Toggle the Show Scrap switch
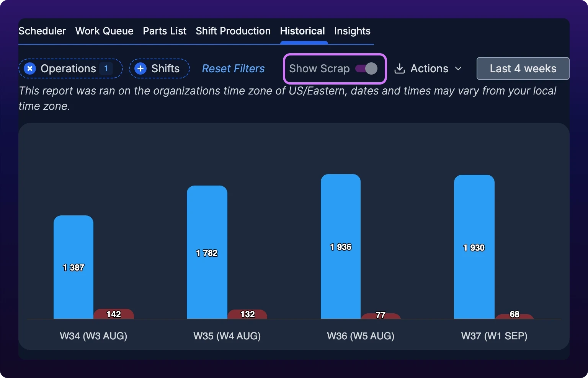 point(366,68)
